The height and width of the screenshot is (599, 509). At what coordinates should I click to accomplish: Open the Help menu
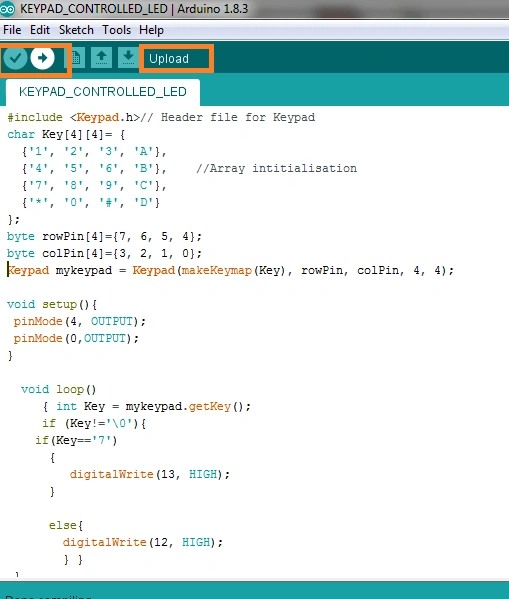click(151, 30)
